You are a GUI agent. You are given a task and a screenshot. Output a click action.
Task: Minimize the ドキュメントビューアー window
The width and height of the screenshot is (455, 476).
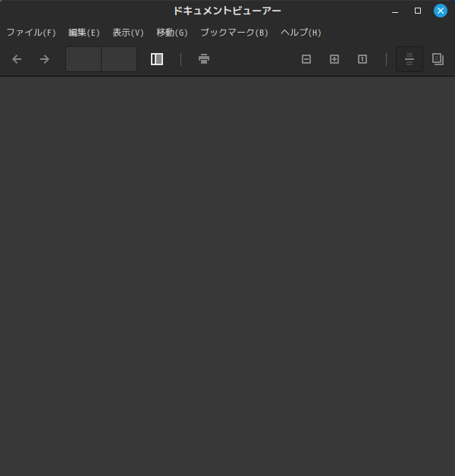click(x=395, y=11)
